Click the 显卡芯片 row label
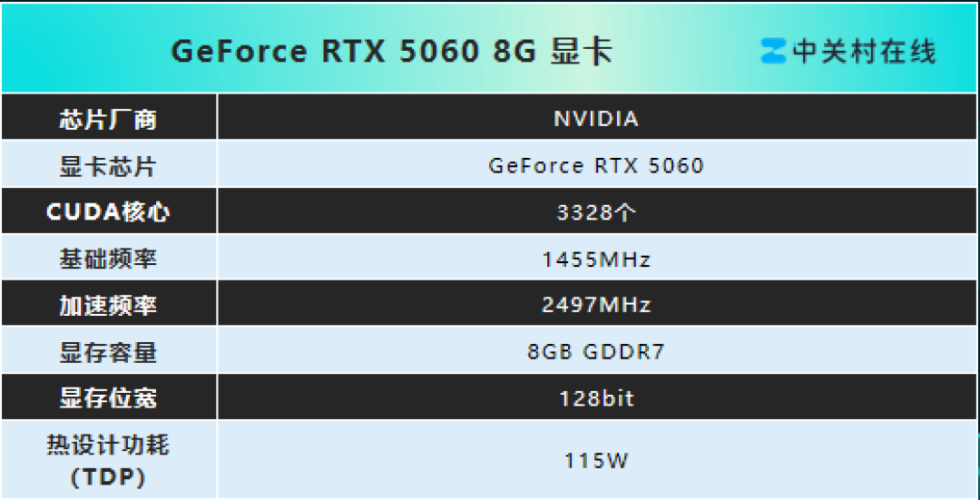 (x=108, y=166)
